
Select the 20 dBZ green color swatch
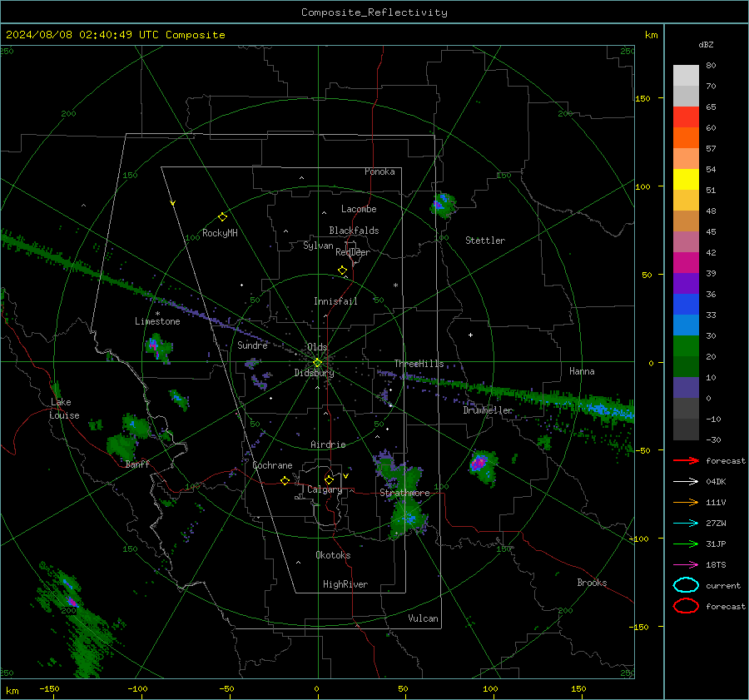click(x=686, y=346)
